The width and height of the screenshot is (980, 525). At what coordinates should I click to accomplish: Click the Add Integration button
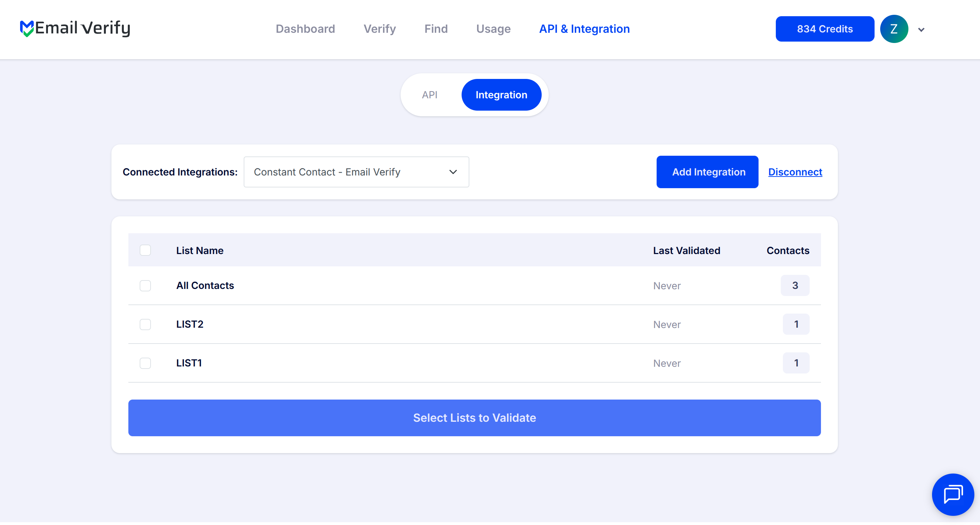pos(707,172)
